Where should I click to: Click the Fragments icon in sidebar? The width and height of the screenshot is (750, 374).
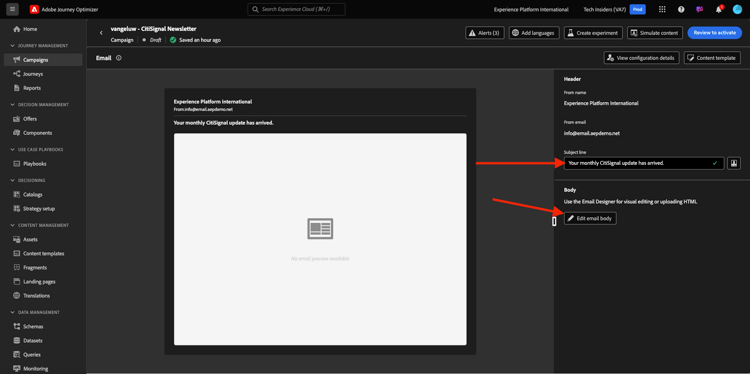(x=17, y=267)
